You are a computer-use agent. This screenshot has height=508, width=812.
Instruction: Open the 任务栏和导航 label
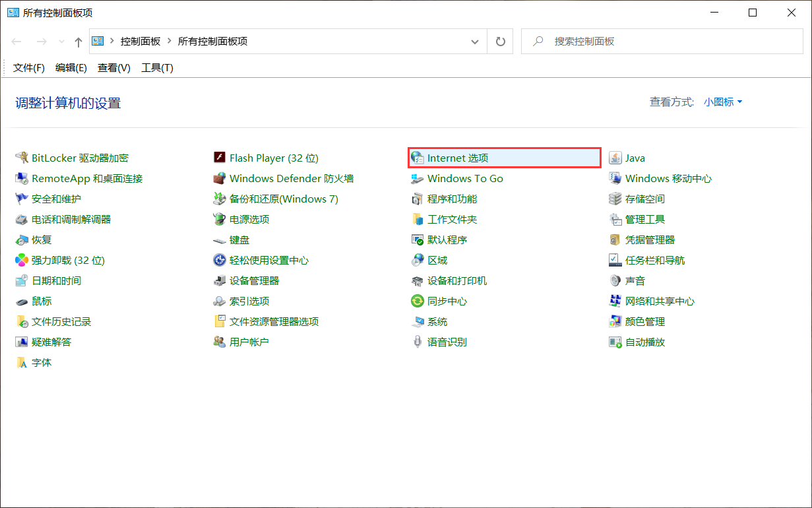655,260
